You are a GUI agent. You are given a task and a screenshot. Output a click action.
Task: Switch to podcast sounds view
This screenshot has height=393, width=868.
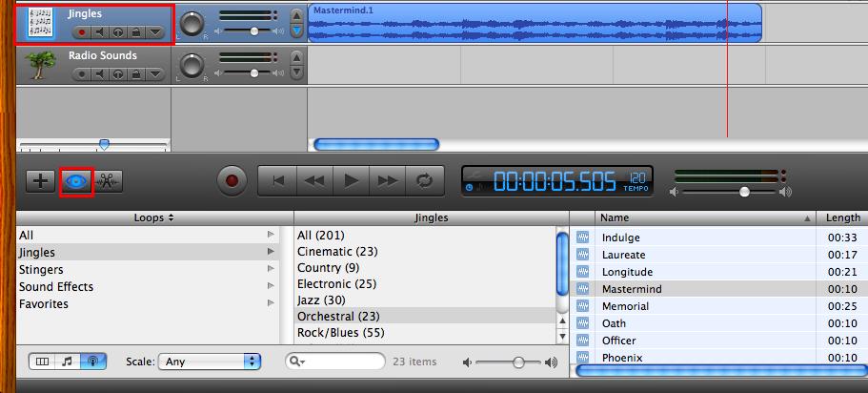[x=93, y=362]
